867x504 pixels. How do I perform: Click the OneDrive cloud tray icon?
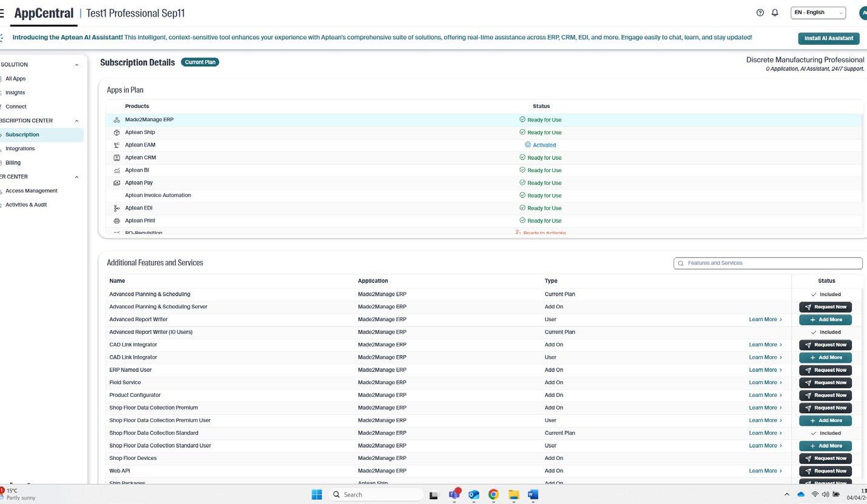pos(801,495)
